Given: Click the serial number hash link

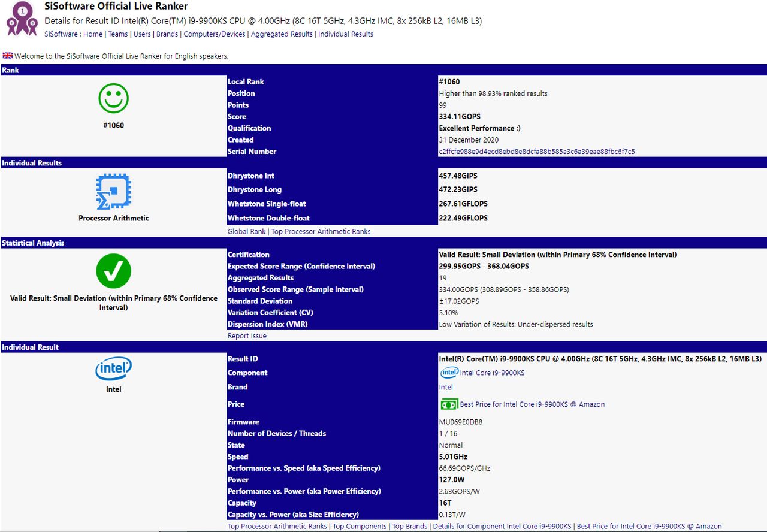Looking at the screenshot, I should [537, 152].
